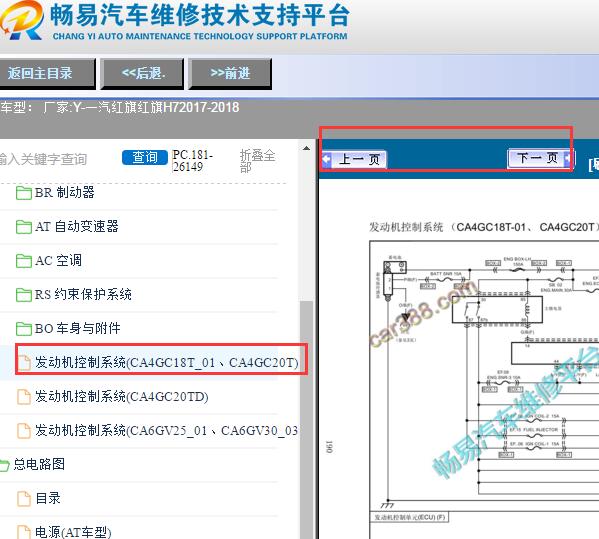This screenshot has height=539, width=599.
Task: Click the PC.181-26149 text
Action: tap(193, 161)
